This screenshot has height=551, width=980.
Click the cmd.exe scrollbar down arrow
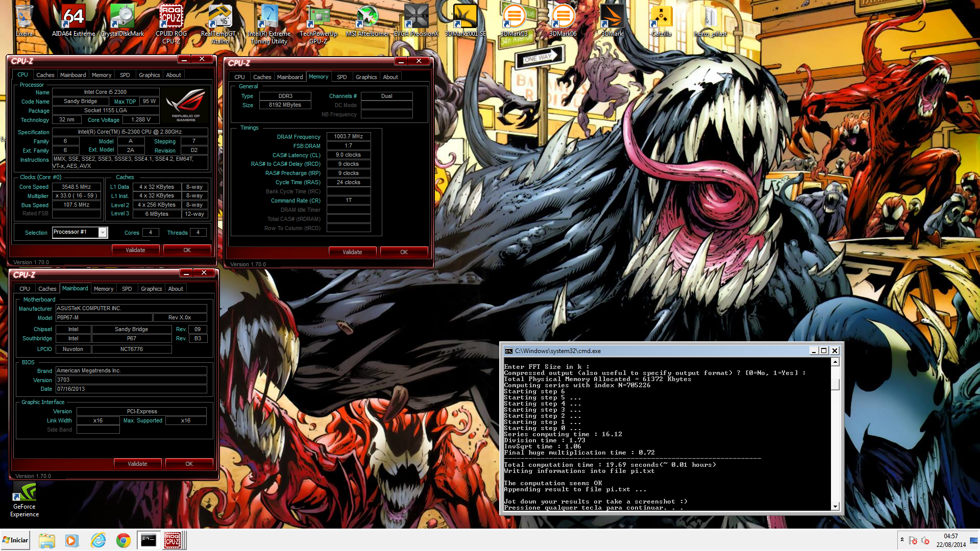(835, 506)
